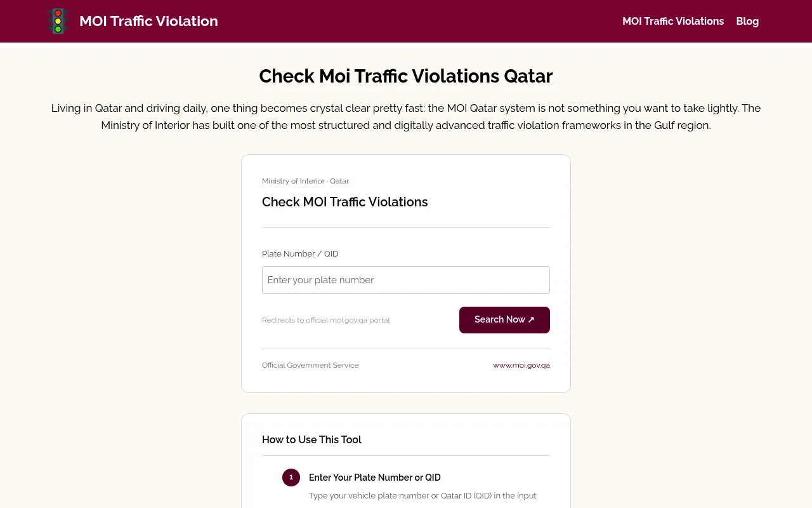This screenshot has width=812, height=508.
Task: Select the step 1 number badge
Action: [291, 478]
